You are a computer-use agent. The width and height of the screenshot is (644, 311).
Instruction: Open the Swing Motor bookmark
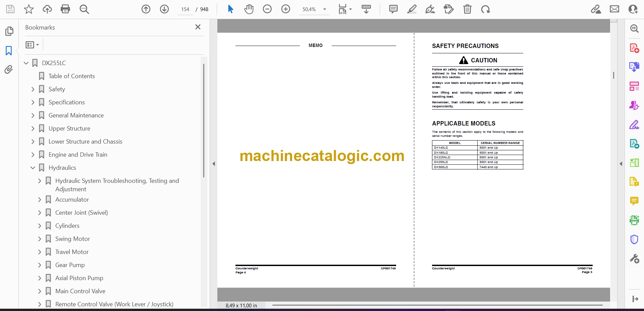pyautogui.click(x=72, y=239)
